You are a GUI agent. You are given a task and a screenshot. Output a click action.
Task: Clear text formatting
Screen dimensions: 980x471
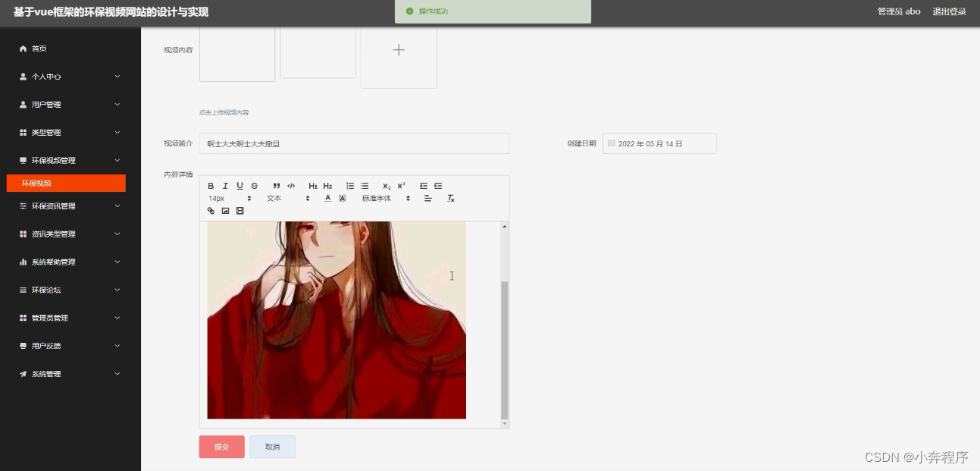(x=450, y=198)
